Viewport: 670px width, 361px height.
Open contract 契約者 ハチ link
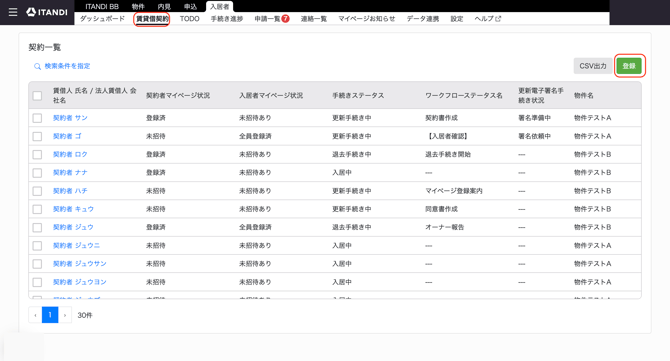coord(70,191)
